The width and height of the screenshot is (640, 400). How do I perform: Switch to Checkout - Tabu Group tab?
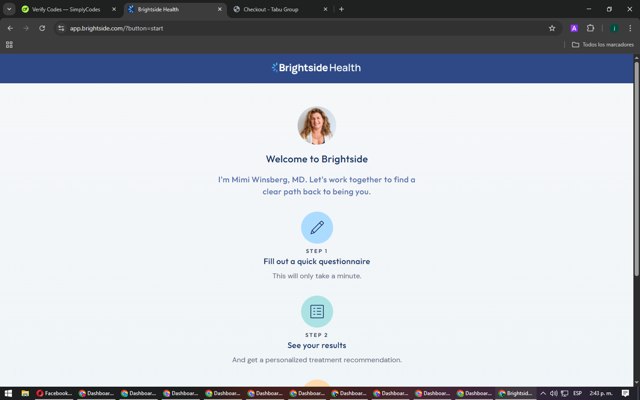(x=276, y=9)
